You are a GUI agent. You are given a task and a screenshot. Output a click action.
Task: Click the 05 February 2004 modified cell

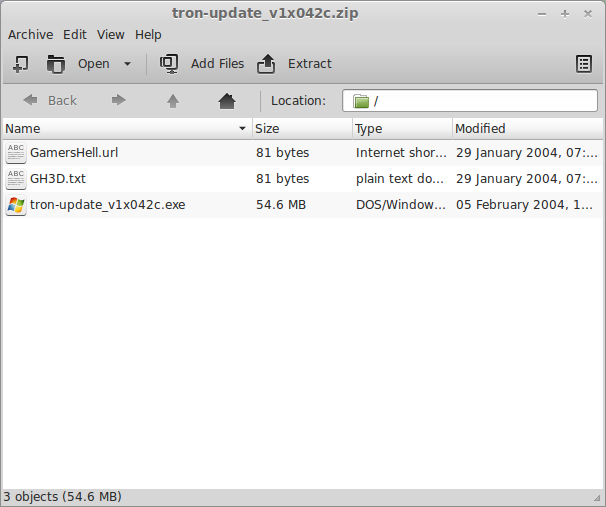(x=524, y=204)
